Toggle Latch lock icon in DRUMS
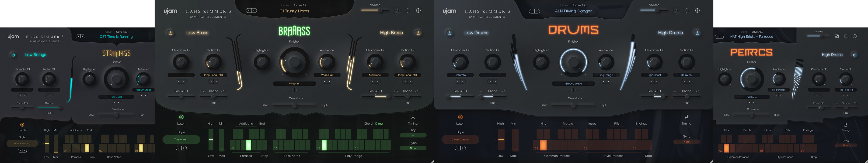 coord(460,117)
